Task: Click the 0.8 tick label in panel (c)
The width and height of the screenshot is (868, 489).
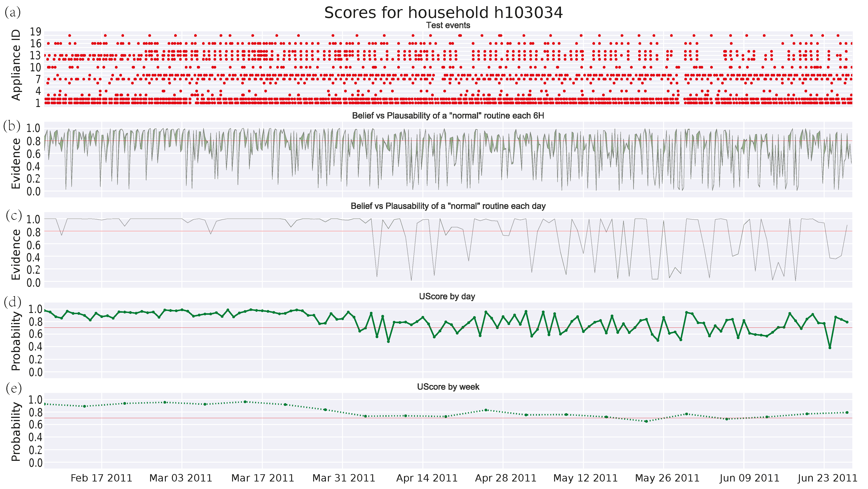Action: point(33,232)
